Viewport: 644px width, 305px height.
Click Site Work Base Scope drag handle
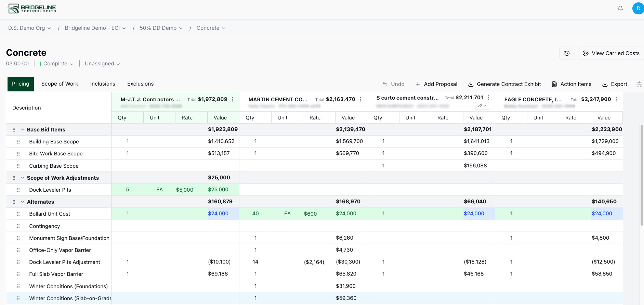18,154
